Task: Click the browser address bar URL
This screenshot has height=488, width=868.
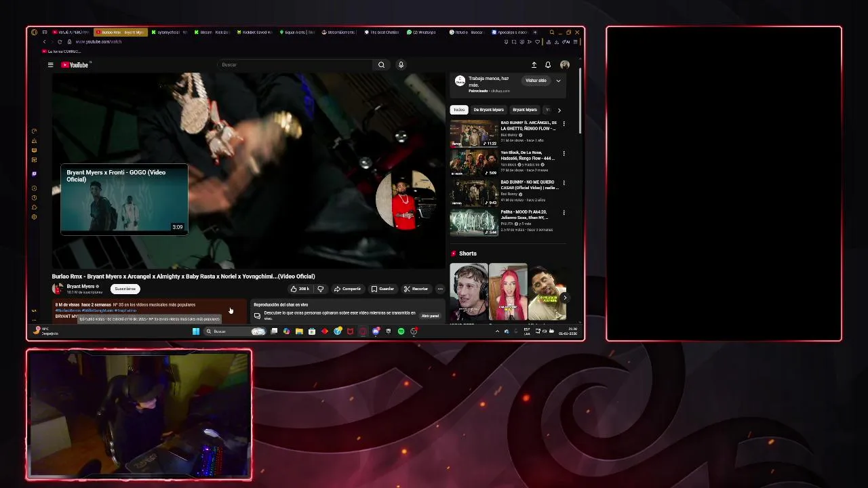Action: 98,42
